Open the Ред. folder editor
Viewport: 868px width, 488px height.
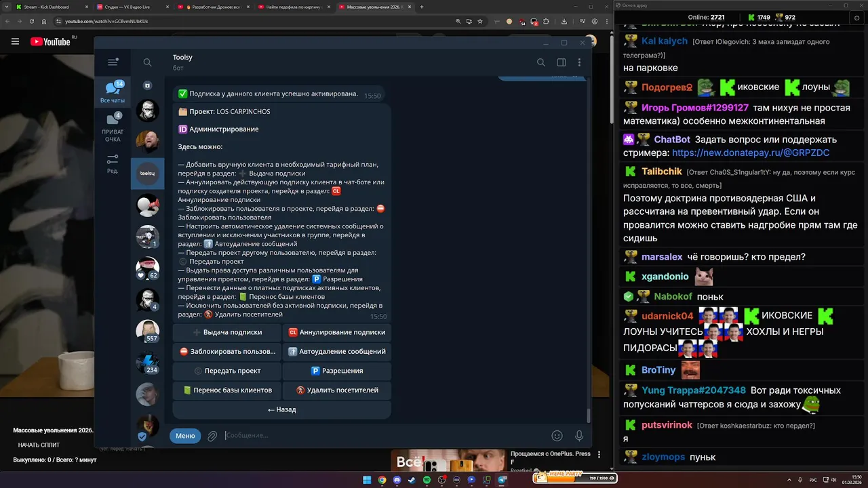pos(113,163)
